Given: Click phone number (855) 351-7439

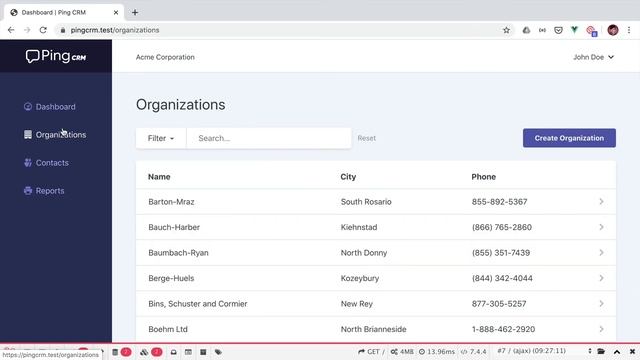Looking at the screenshot, I should pyautogui.click(x=501, y=253).
